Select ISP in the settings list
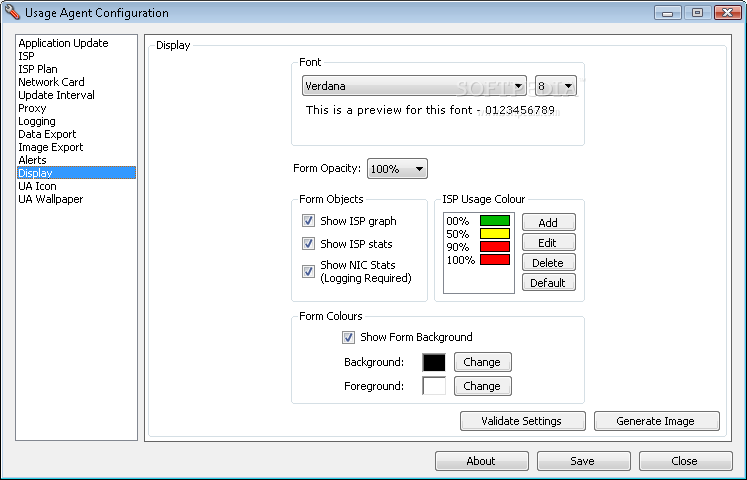Viewport: 747px width, 480px height. pos(27,56)
